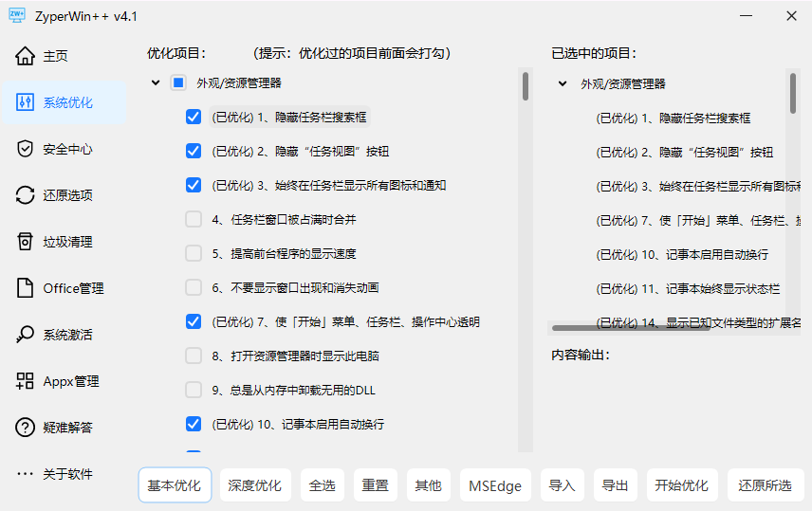Click the Security Center shield icon
Viewport: 812px width, 511px height.
[25, 149]
